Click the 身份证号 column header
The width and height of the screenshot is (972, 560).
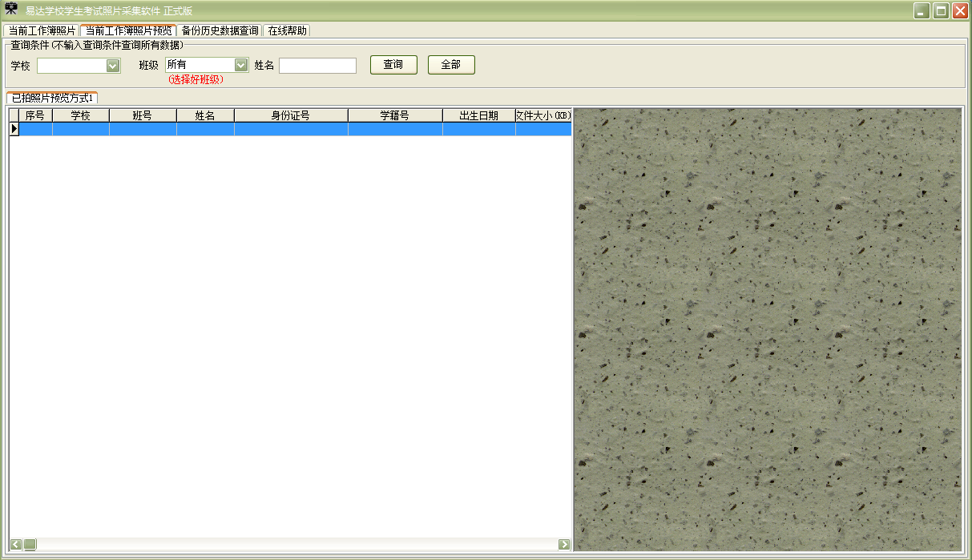(x=291, y=115)
